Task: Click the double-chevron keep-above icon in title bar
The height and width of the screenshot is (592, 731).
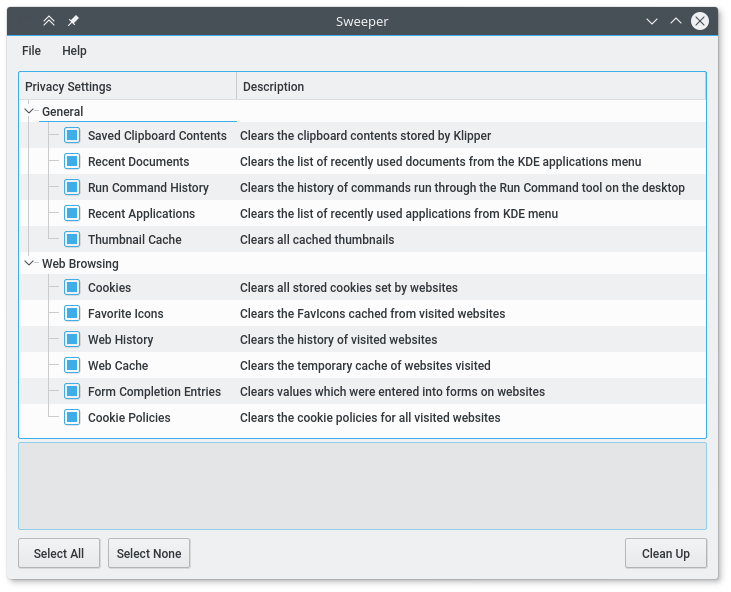Action: coord(49,21)
